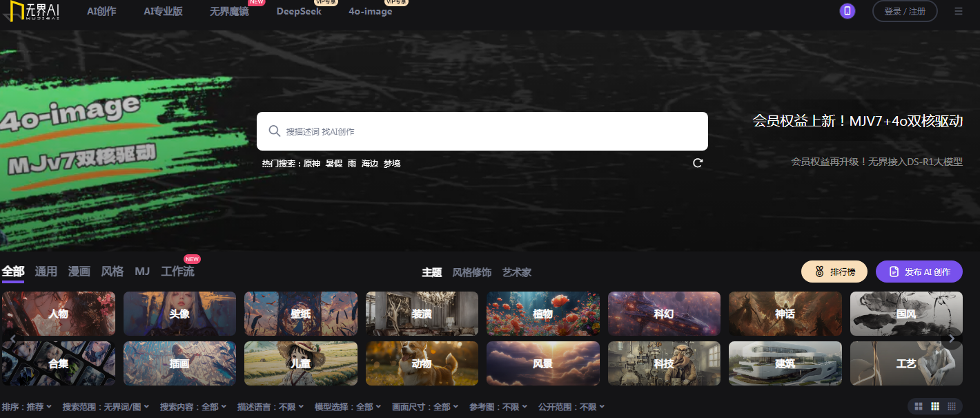Image resolution: width=980 pixels, height=418 pixels.
Task: Expand the 排序 sort dropdown
Action: pos(27,407)
